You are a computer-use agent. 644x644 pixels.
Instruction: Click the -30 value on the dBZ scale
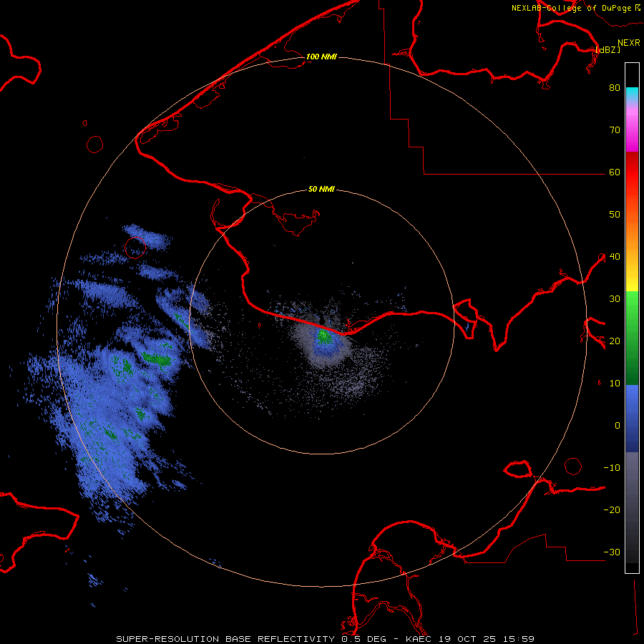tap(612, 552)
